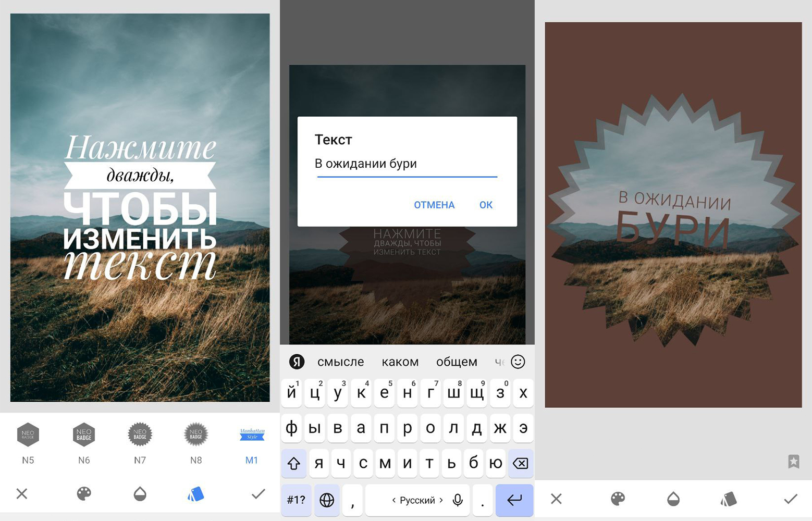Toggle the Shift key on keyboard
This screenshot has width=812, height=521.
tap(294, 463)
